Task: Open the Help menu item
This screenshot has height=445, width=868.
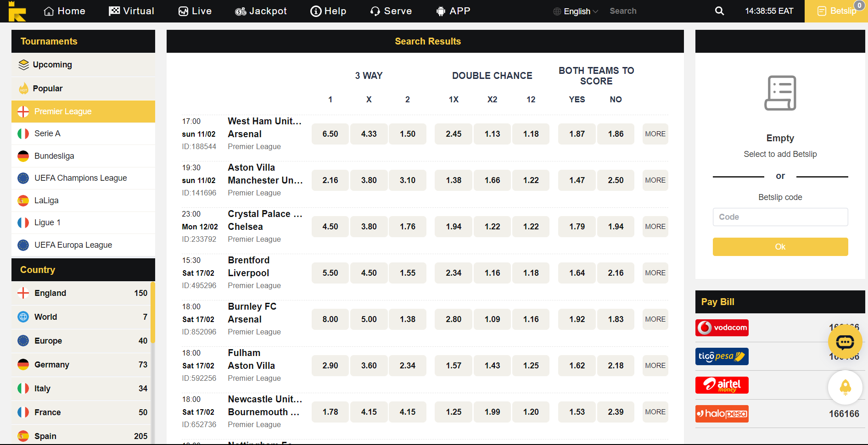Action: click(x=328, y=11)
